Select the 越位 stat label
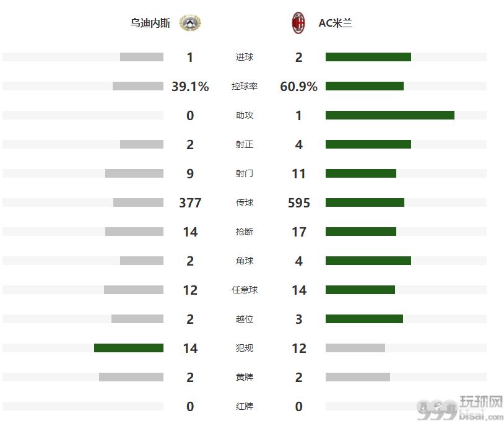 (245, 319)
